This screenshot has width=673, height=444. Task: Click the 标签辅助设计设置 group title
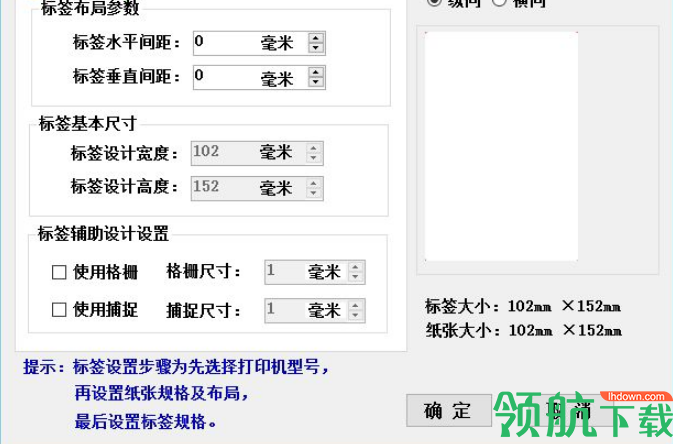(103, 234)
